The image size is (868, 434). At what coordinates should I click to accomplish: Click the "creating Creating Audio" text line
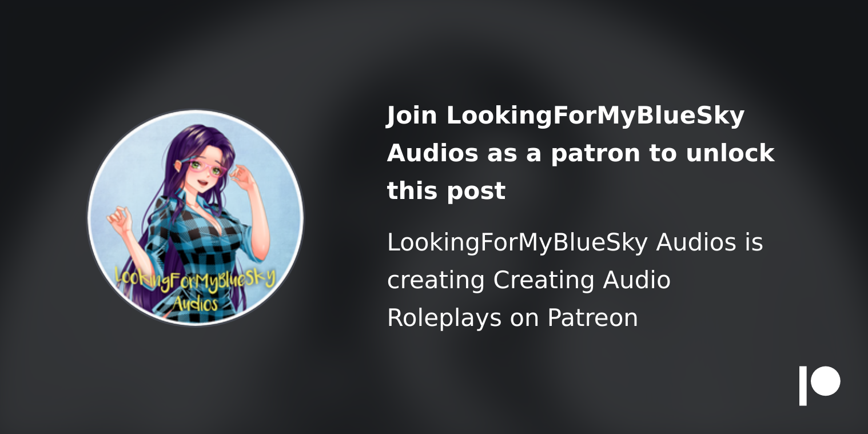(x=528, y=280)
